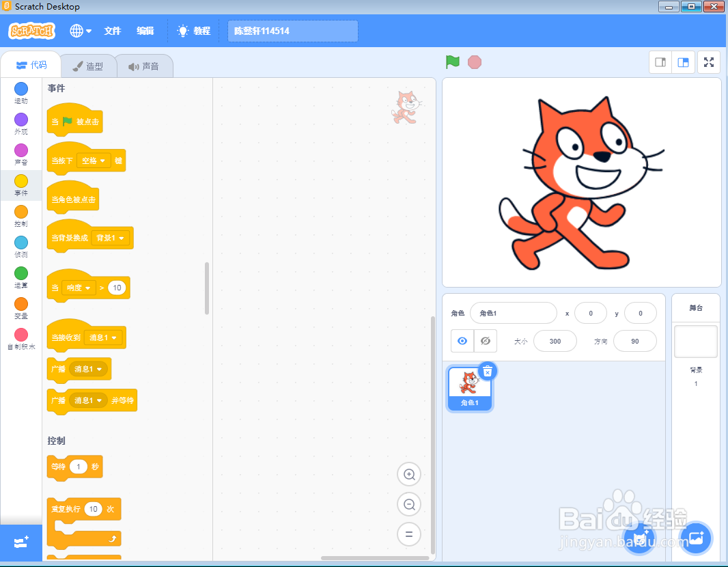
Task: Edit the project title field 陈竖轩114514
Action: tap(292, 31)
